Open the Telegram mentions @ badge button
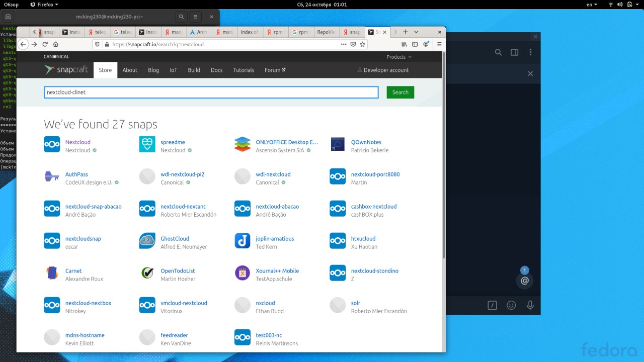This screenshot has height=362, width=644. coord(525,281)
